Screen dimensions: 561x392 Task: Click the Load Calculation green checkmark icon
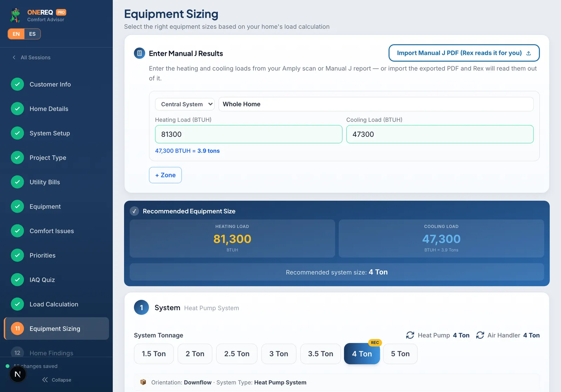tap(18, 304)
